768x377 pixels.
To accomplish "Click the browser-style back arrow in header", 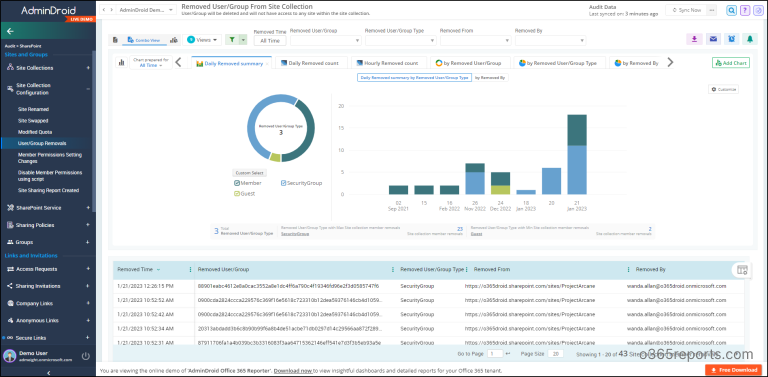I will tap(103, 10).
